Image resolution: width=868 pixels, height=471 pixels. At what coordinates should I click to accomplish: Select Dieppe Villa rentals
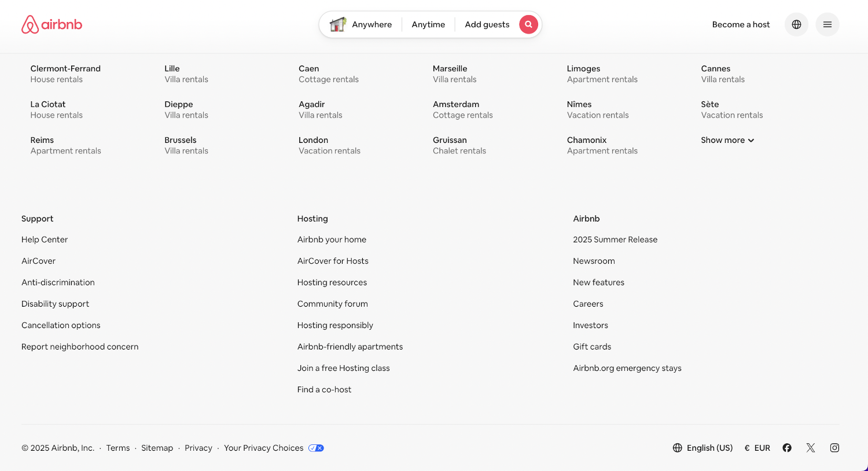click(x=186, y=109)
